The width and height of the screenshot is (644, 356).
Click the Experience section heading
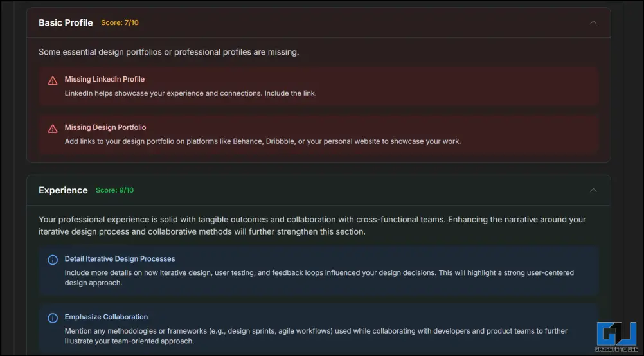pyautogui.click(x=63, y=190)
